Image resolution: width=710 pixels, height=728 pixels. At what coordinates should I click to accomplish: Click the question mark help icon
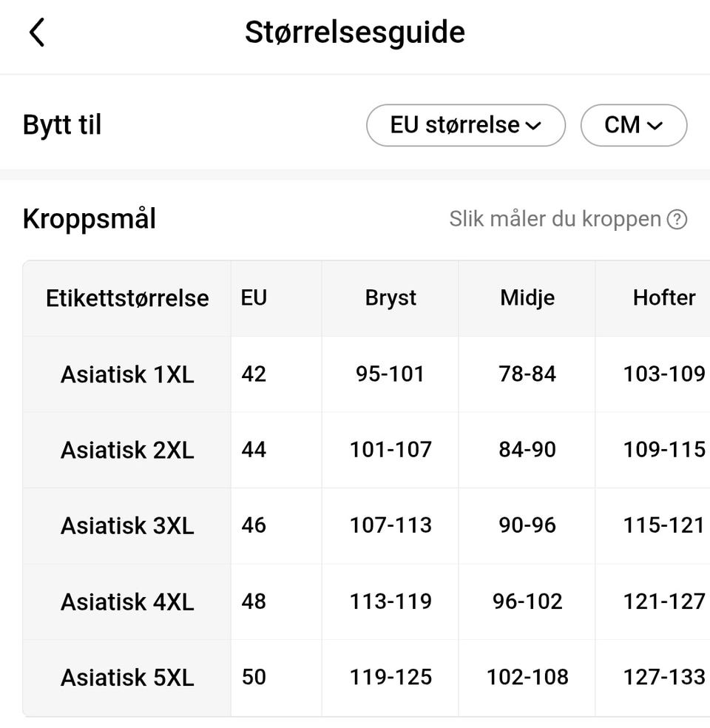(677, 219)
